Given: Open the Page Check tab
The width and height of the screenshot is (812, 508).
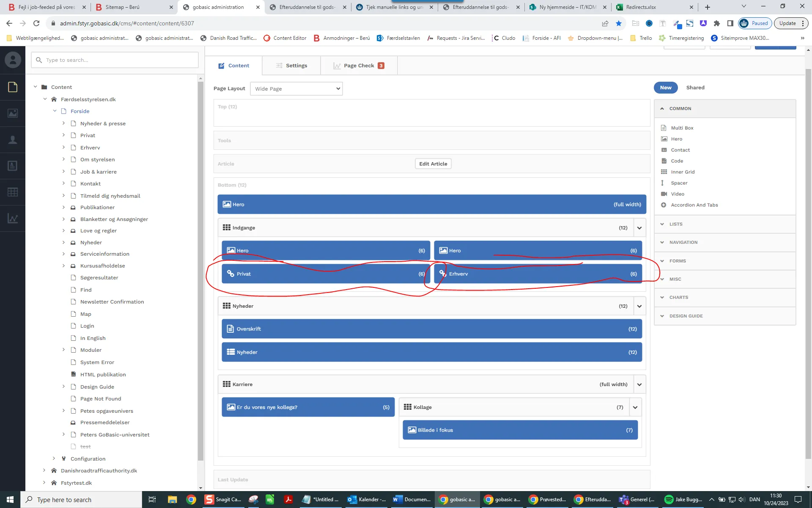Looking at the screenshot, I should (x=359, y=66).
